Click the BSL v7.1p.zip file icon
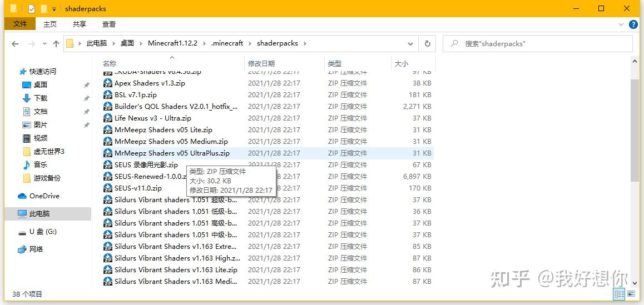Viewport: 644px width, 305px height. tap(108, 95)
